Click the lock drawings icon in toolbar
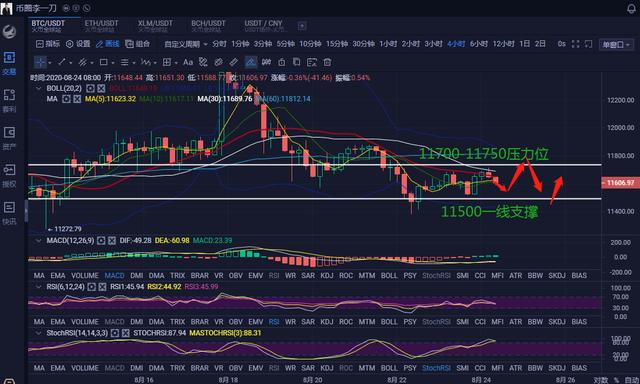This screenshot has height=384, width=640. [281, 62]
